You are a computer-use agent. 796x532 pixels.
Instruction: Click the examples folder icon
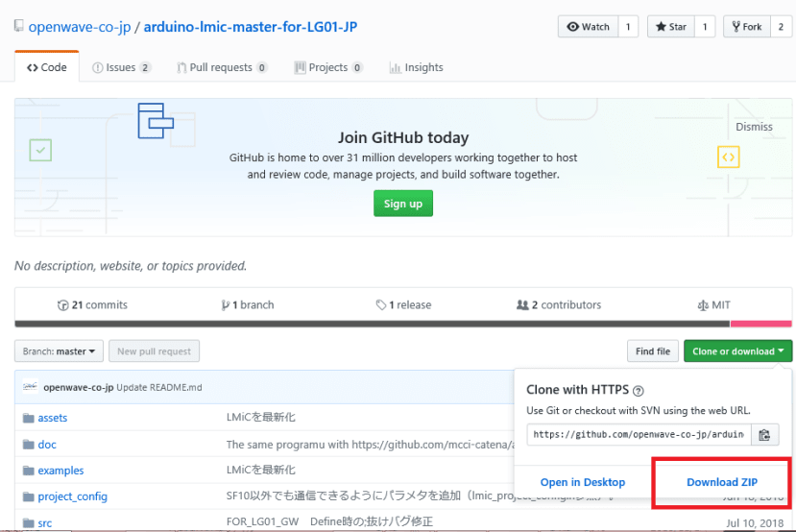click(29, 472)
